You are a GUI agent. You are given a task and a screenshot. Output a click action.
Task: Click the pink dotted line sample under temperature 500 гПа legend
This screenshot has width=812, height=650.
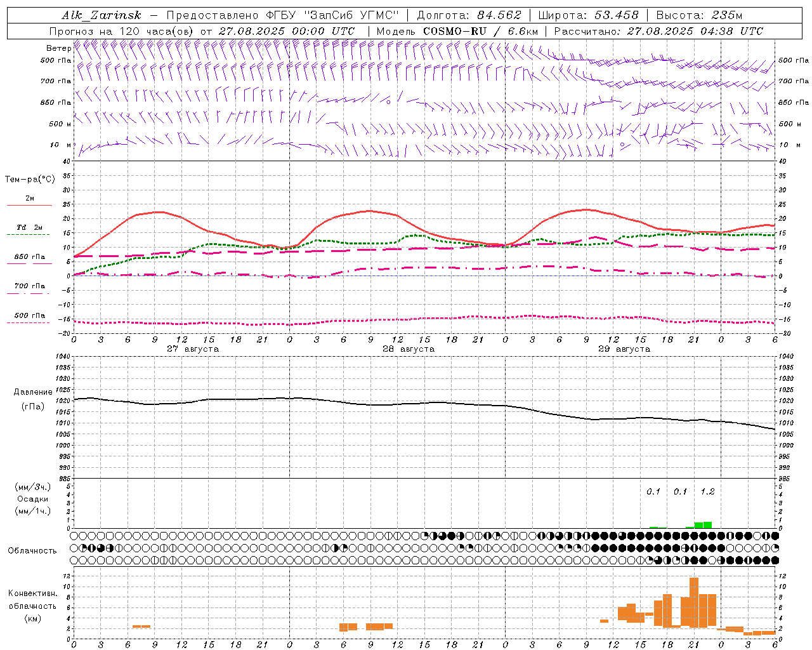coord(29,322)
